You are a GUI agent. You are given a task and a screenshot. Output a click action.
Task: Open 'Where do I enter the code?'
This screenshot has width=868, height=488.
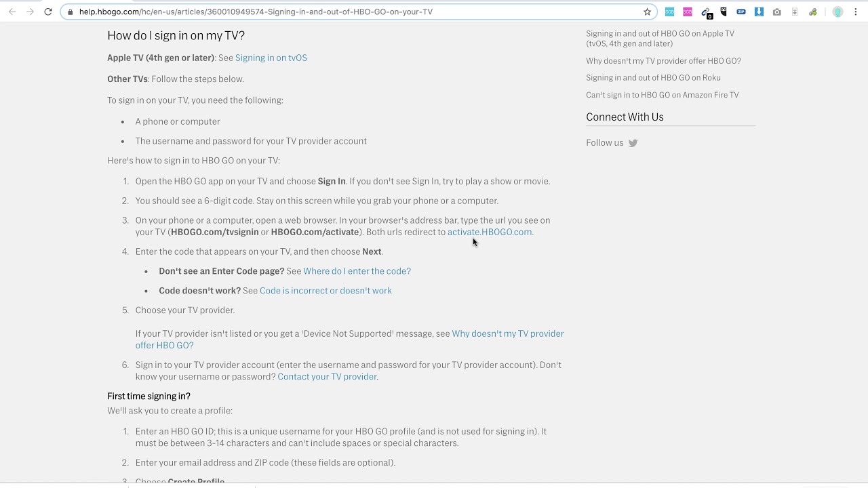click(x=357, y=271)
